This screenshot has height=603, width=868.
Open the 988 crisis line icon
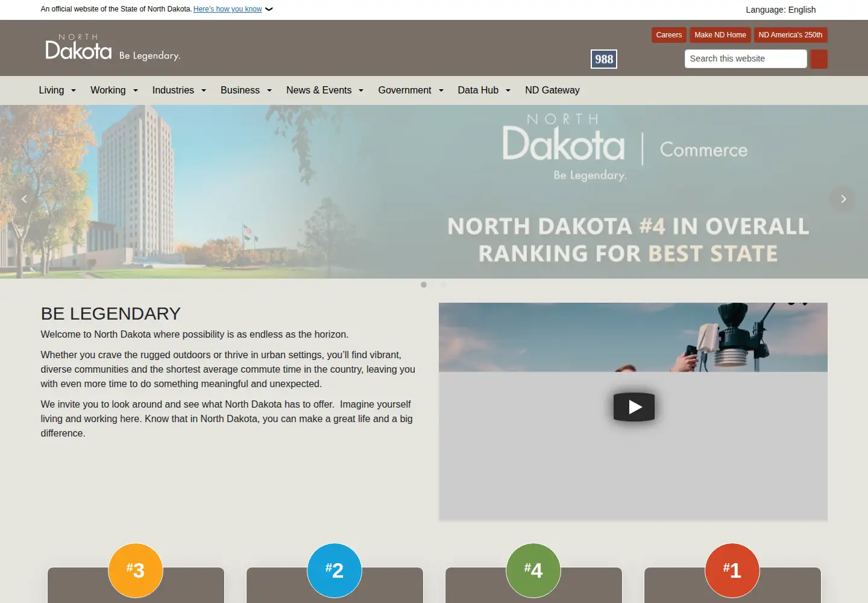pyautogui.click(x=603, y=59)
